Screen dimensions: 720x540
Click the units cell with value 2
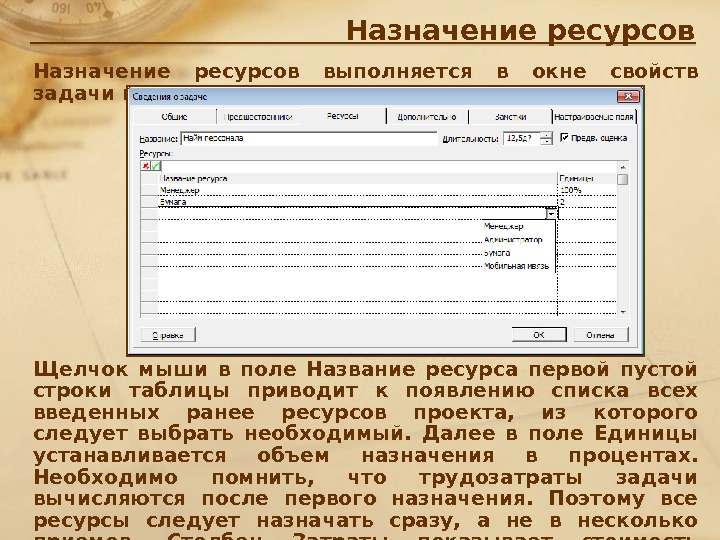587,202
